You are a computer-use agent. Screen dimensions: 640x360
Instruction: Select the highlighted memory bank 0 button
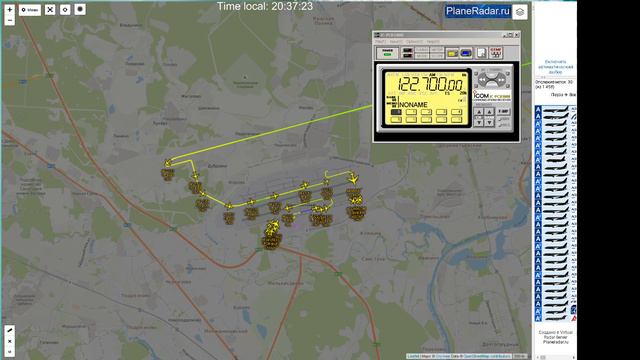click(396, 112)
